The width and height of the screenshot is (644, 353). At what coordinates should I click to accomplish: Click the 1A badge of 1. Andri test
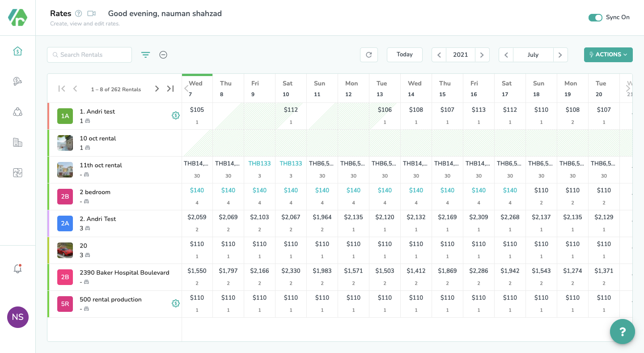click(x=65, y=116)
